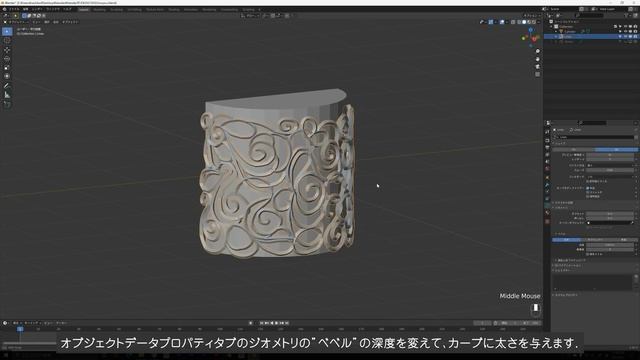Switch viewport shading to Material Preview
Image resolution: width=640 pixels, height=360 pixels.
(529, 22)
